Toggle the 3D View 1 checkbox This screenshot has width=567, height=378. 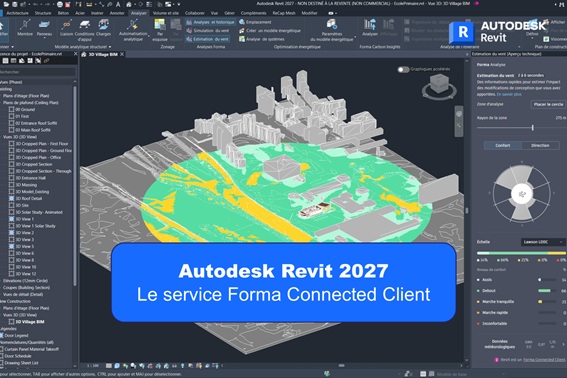pyautogui.click(x=12, y=219)
